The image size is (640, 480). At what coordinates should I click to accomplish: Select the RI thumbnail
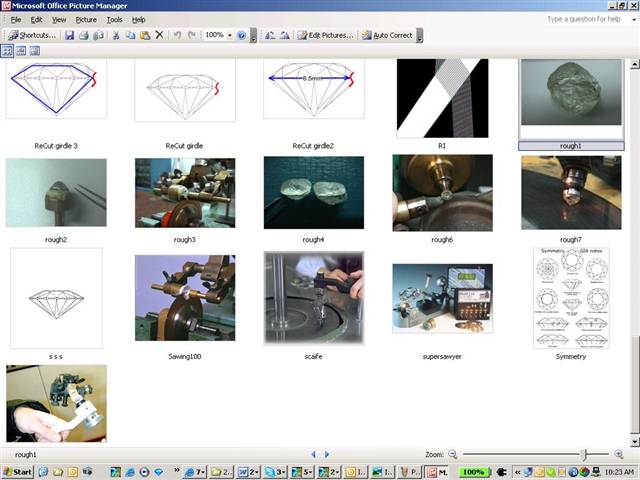click(442, 98)
